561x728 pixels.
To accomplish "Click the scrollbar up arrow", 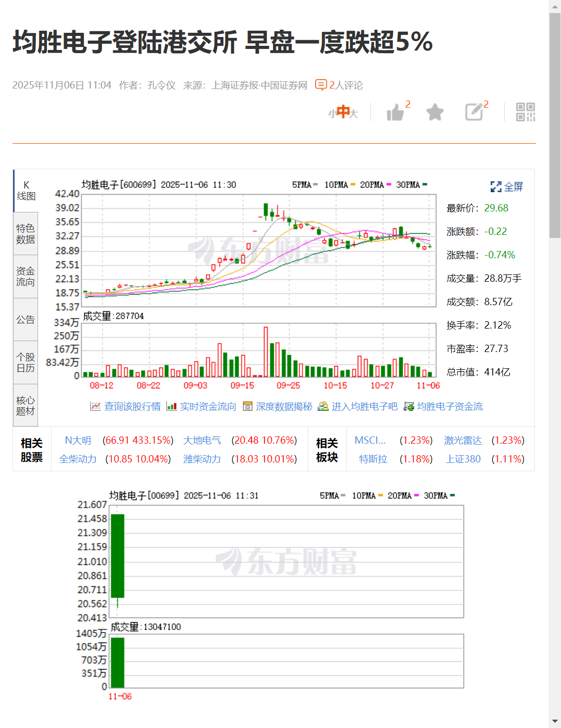I will tap(555, 6).
